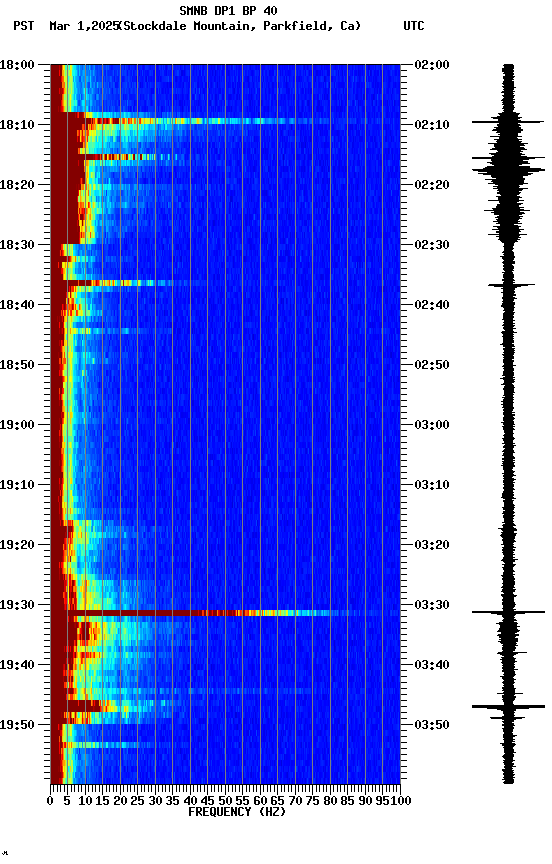Viewport: 552px width, 864px height.
Task: Click the '02:00' UTC time label
Action: [x=432, y=65]
